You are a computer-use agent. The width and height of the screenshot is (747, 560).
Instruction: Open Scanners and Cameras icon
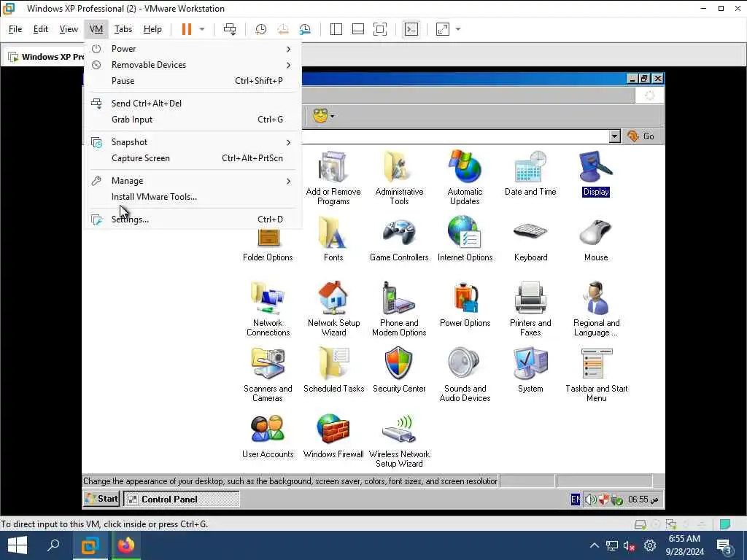click(x=268, y=375)
